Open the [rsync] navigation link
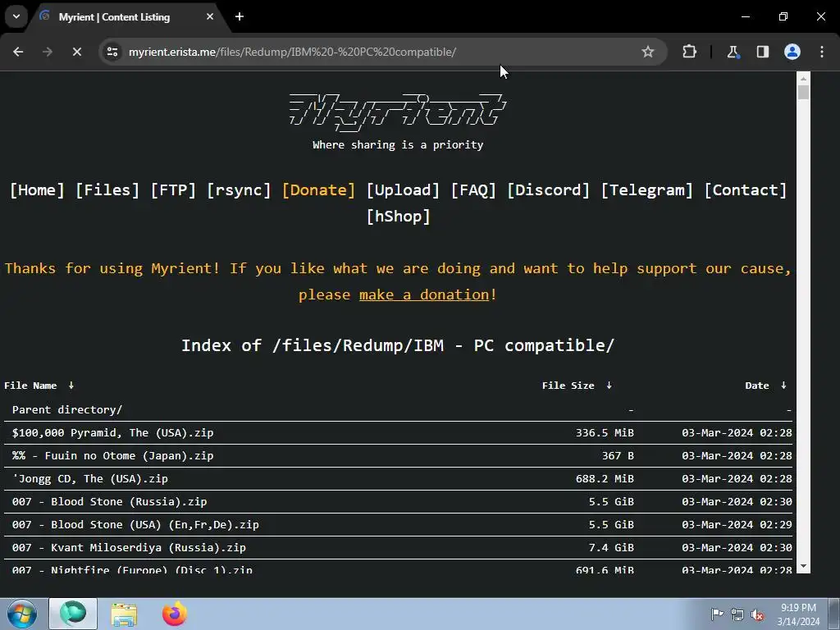Viewport: 840px width, 630px height. [x=239, y=190]
